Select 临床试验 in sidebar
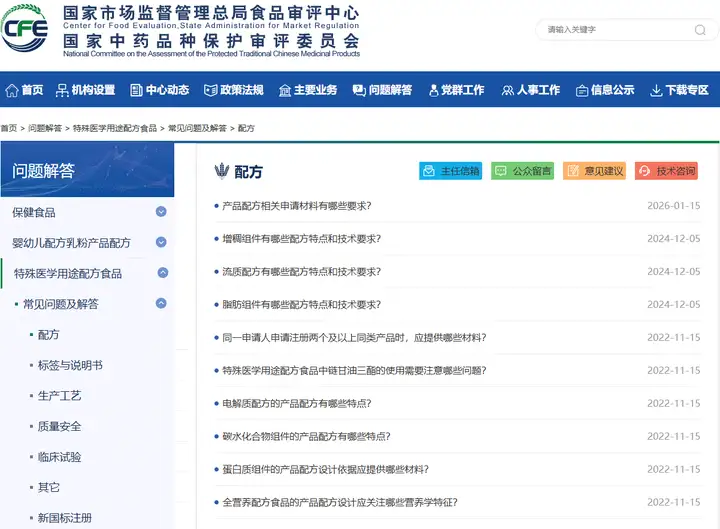The image size is (720, 529). (59, 457)
